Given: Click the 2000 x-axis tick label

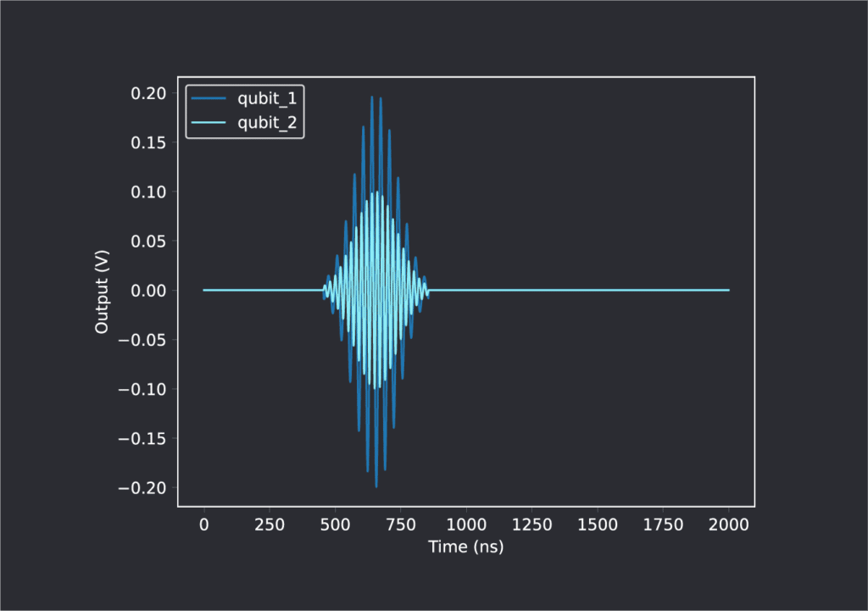Looking at the screenshot, I should coord(729,525).
